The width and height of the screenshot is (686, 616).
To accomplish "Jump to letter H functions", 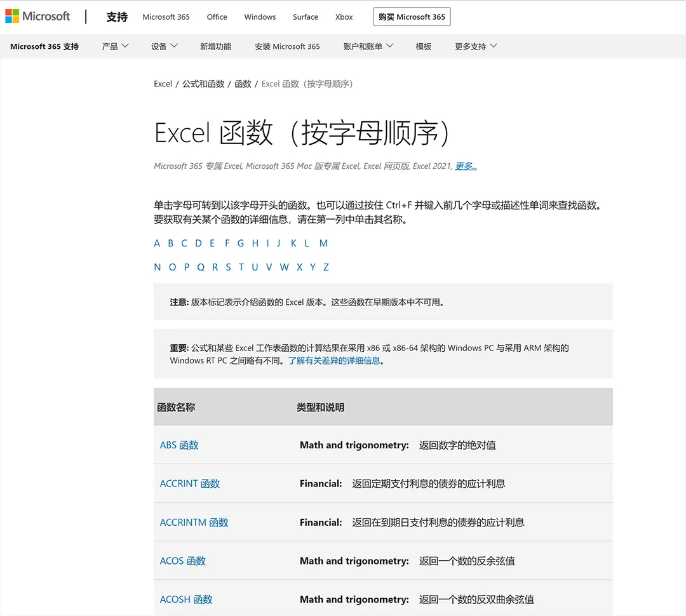I will pos(255,244).
